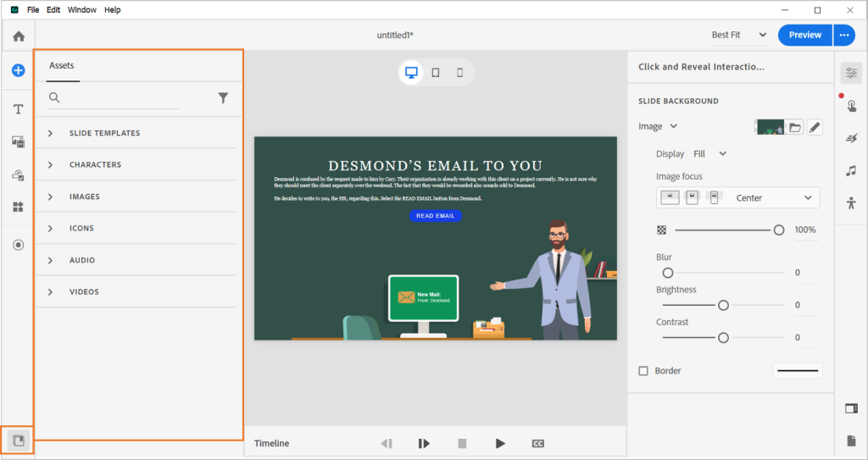
Task: Click the opacity checkerboard icon
Action: click(x=661, y=230)
